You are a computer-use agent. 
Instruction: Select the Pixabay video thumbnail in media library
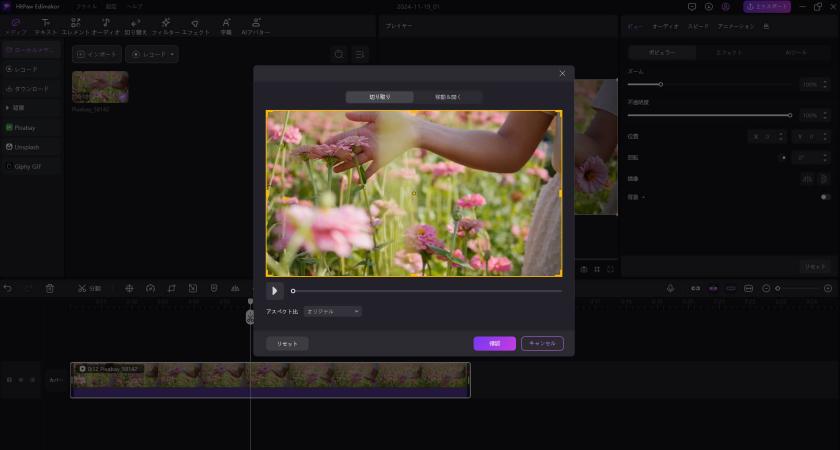pos(100,87)
